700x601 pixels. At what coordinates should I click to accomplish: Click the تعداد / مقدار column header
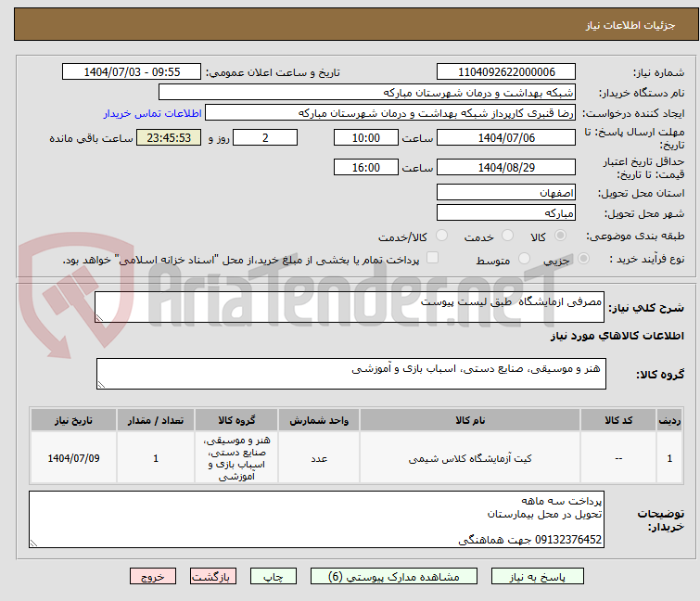(x=156, y=420)
